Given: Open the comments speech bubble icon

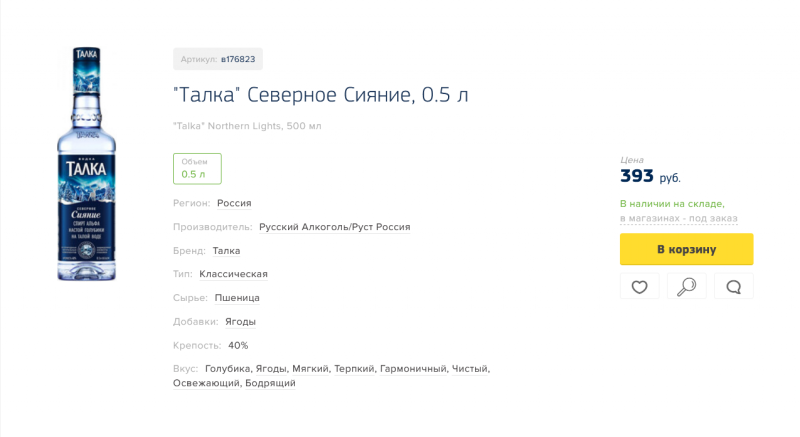Looking at the screenshot, I should tap(733, 287).
